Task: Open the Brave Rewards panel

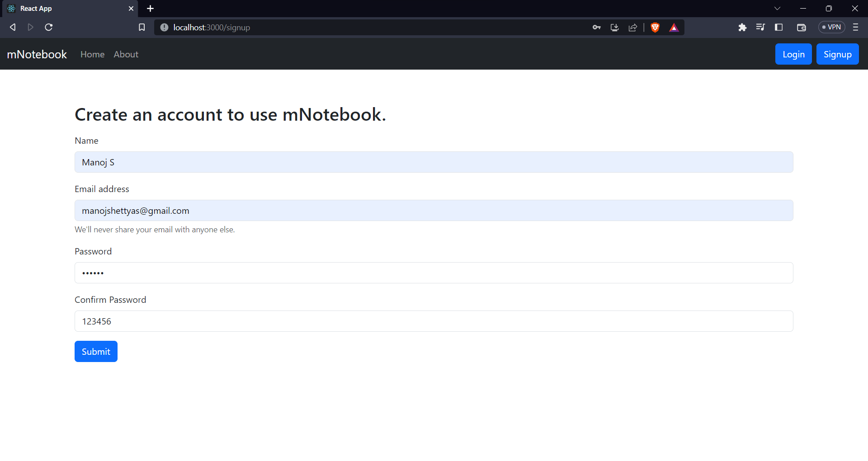Action: coord(674,27)
